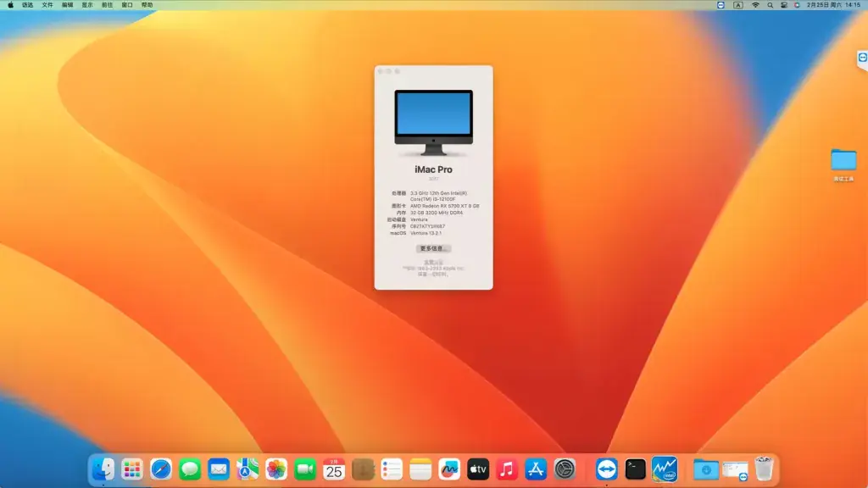
Task: Click the 更多信息 (More Info) button
Action: click(433, 248)
